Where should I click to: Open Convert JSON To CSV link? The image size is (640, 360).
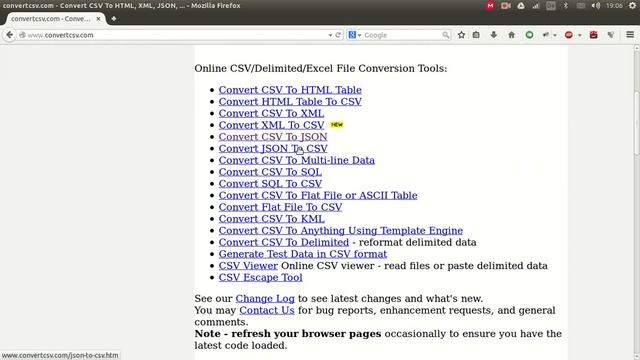point(273,149)
